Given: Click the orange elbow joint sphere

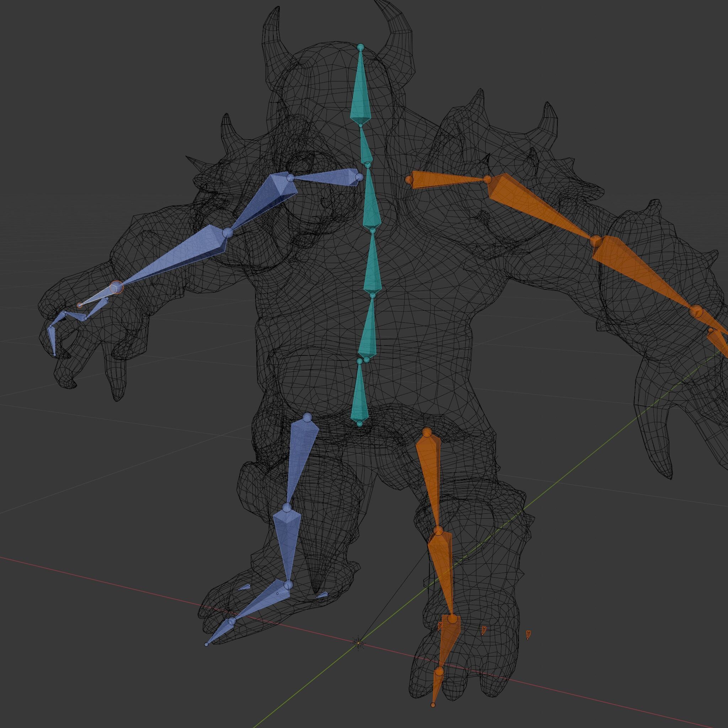Looking at the screenshot, I should click(596, 241).
